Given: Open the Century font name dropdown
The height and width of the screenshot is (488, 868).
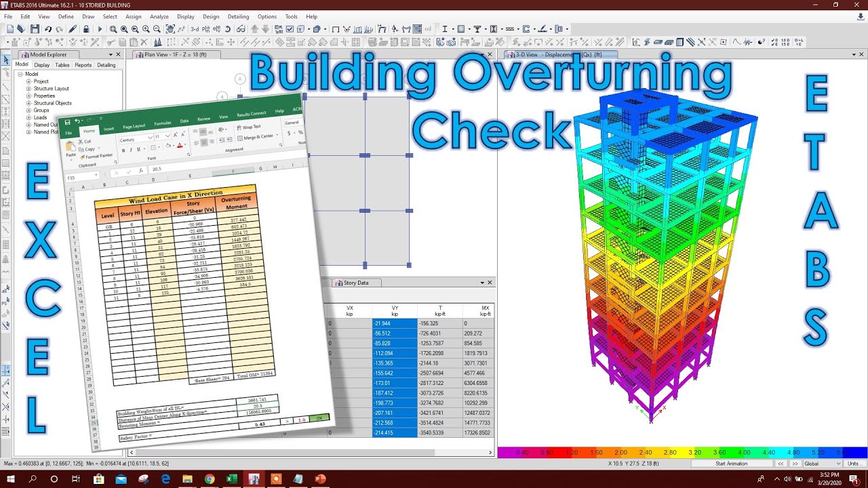Looking at the screenshot, I should click(150, 138).
